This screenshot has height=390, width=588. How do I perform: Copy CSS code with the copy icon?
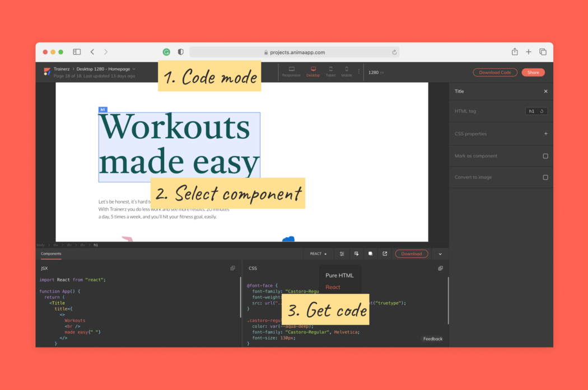(x=440, y=269)
